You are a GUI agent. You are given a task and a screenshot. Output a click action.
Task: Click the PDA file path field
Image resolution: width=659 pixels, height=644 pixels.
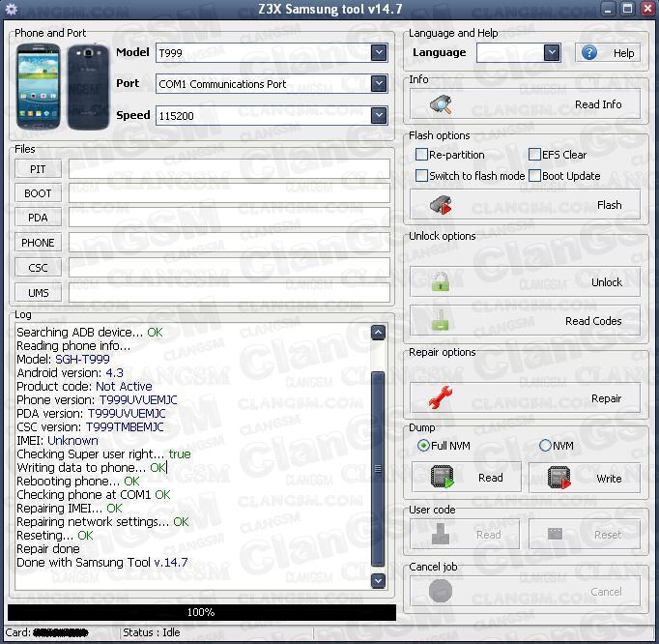(x=229, y=218)
